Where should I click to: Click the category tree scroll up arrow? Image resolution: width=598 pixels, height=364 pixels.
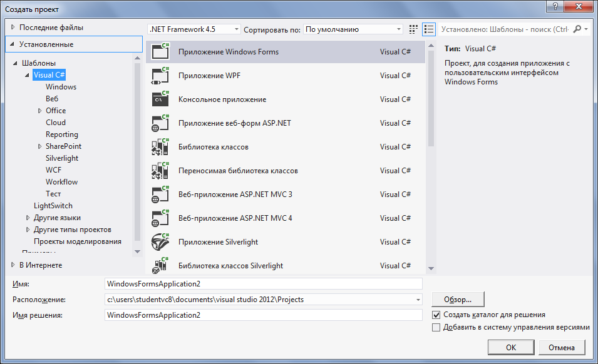[x=138, y=58]
